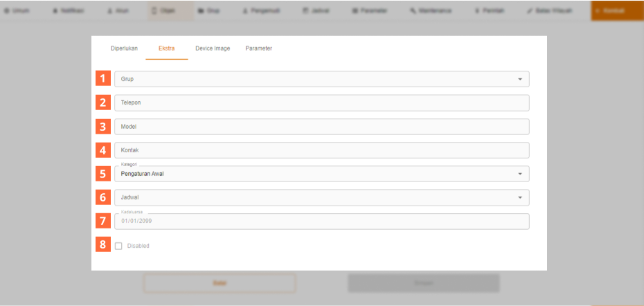
Task: Toggle the Disabled checkbox
Action: pos(118,246)
